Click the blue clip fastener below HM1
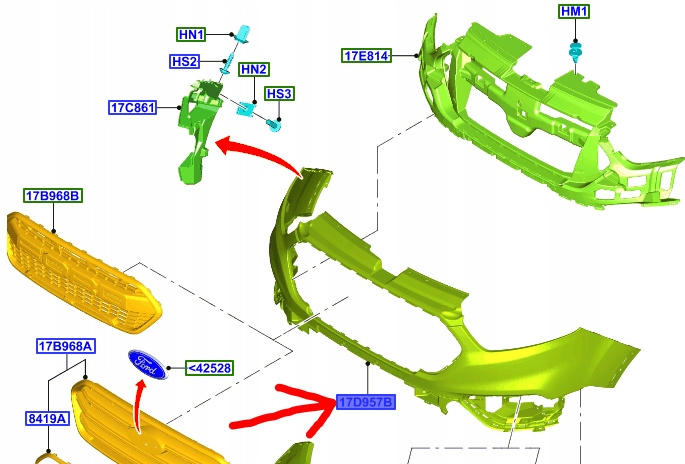 click(x=576, y=50)
